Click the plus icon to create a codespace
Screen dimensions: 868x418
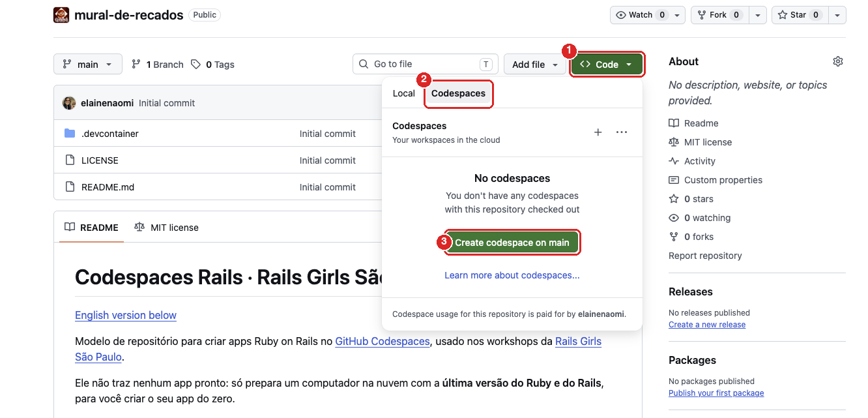coord(598,132)
